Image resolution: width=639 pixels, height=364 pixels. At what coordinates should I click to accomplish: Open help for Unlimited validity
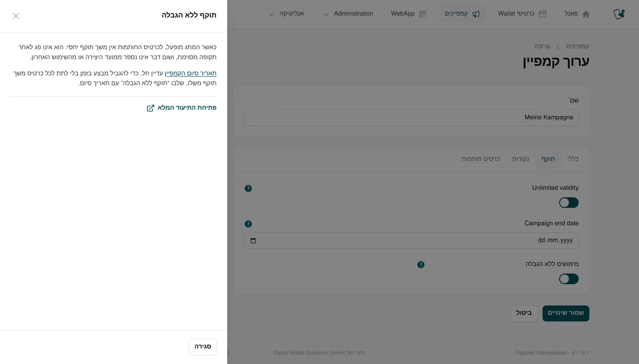pos(248,188)
